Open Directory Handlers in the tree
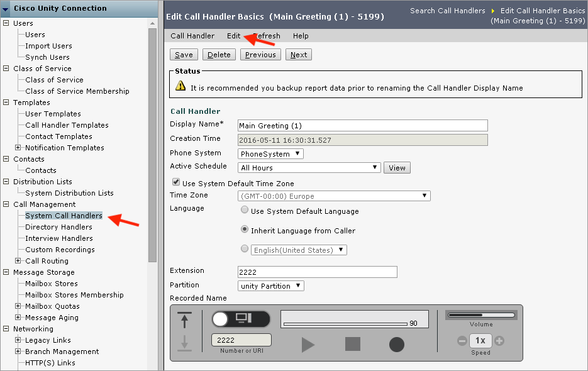 (58, 227)
